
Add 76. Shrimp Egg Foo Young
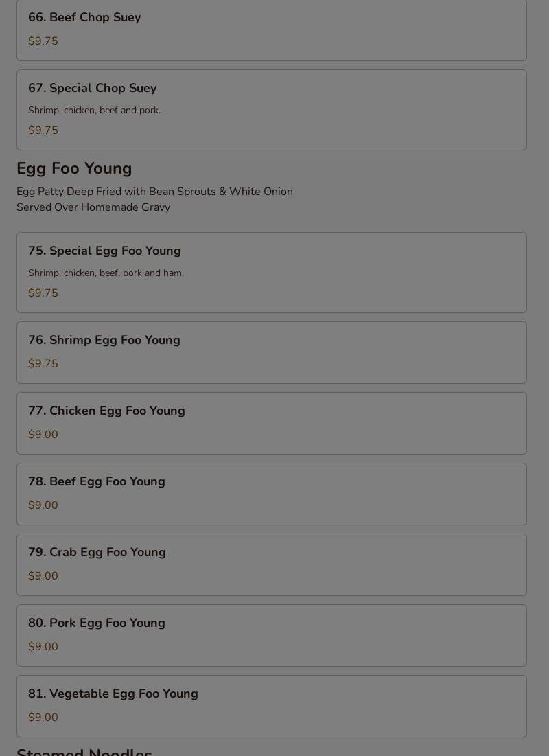271,352
